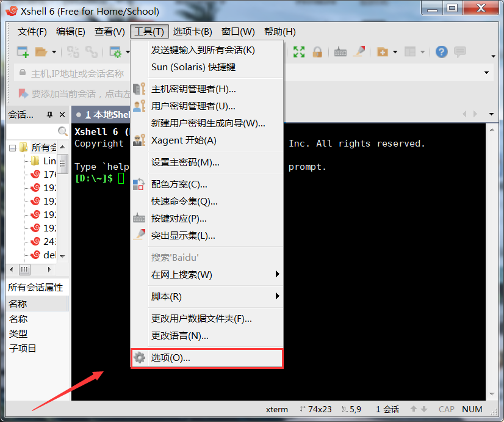
Task: Click the 名称 column header in properties
Action: pos(37,304)
